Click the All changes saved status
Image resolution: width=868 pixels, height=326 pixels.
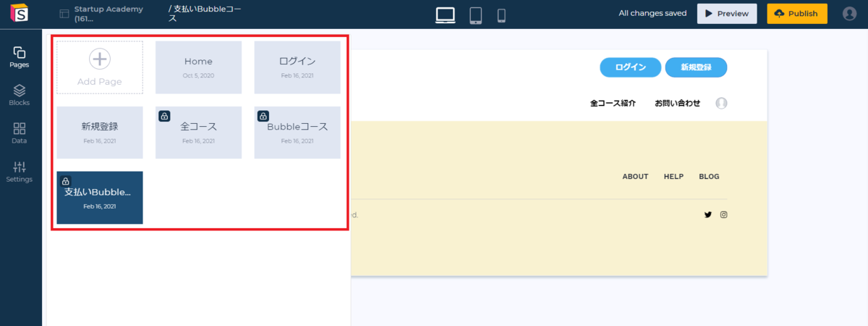pyautogui.click(x=652, y=14)
